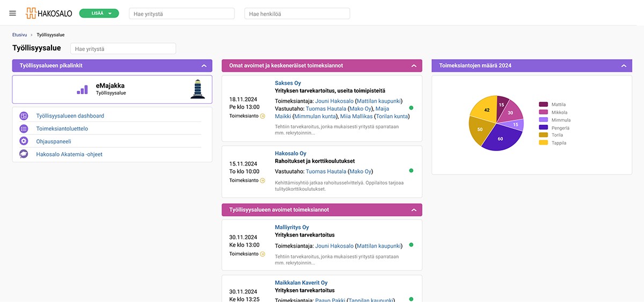Open Ohjauspaneeli link
The height and width of the screenshot is (302, 644).
54,142
